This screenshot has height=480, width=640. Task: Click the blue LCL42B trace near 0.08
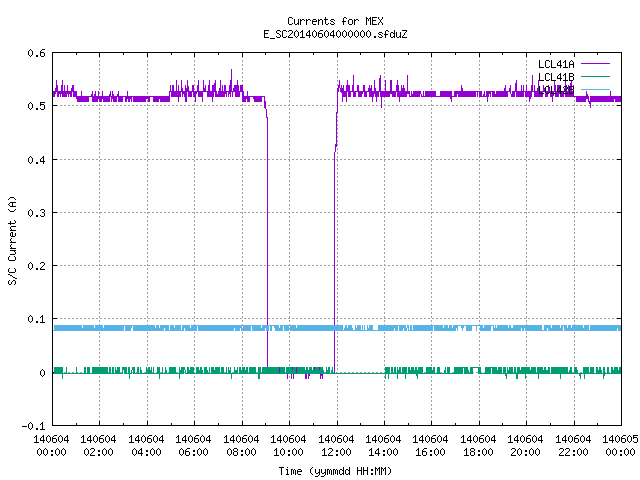337,328
